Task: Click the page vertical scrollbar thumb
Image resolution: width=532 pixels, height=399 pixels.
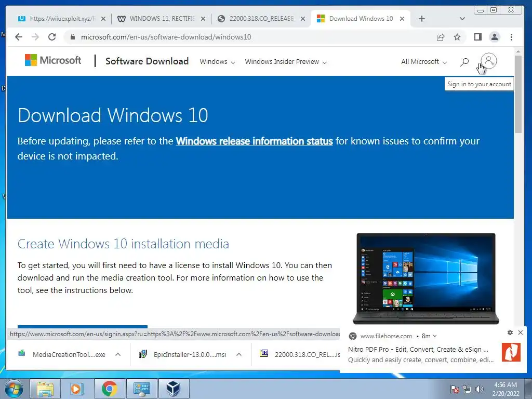Action: tap(518, 94)
